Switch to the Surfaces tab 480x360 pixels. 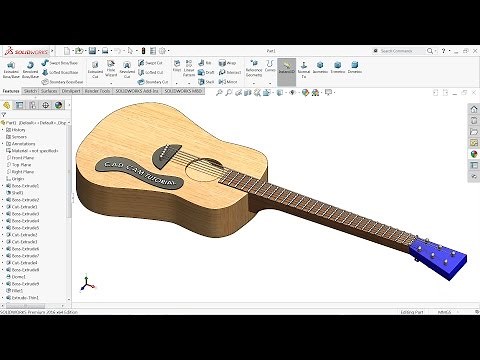pos(49,91)
